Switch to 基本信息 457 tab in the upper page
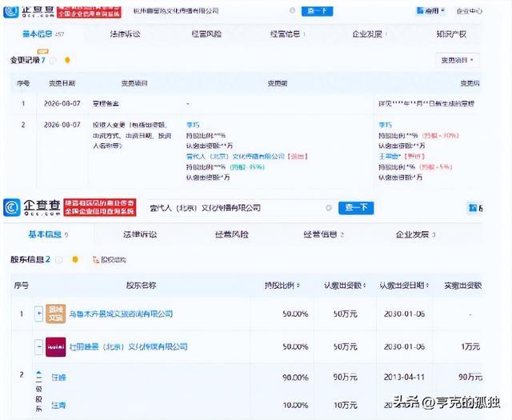Viewport: 512px width, 420px height. click(x=42, y=34)
